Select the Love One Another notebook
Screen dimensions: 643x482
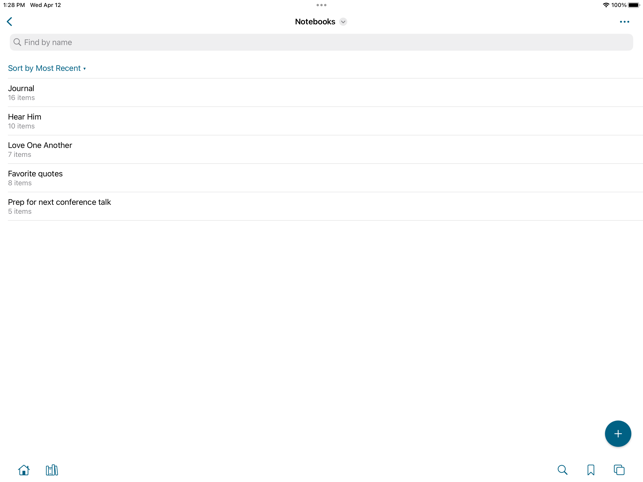point(40,149)
